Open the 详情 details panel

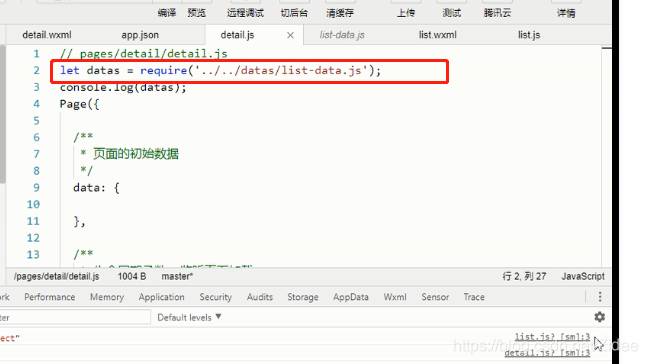click(566, 13)
